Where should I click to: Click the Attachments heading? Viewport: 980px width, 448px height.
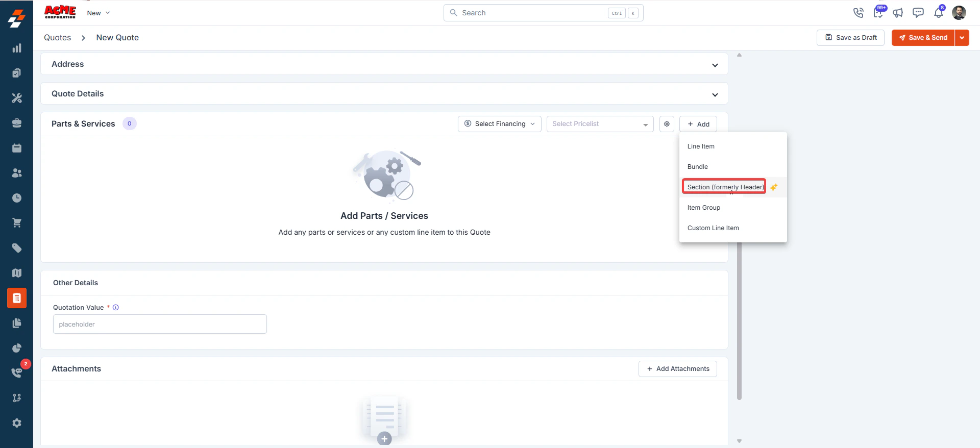coord(76,369)
